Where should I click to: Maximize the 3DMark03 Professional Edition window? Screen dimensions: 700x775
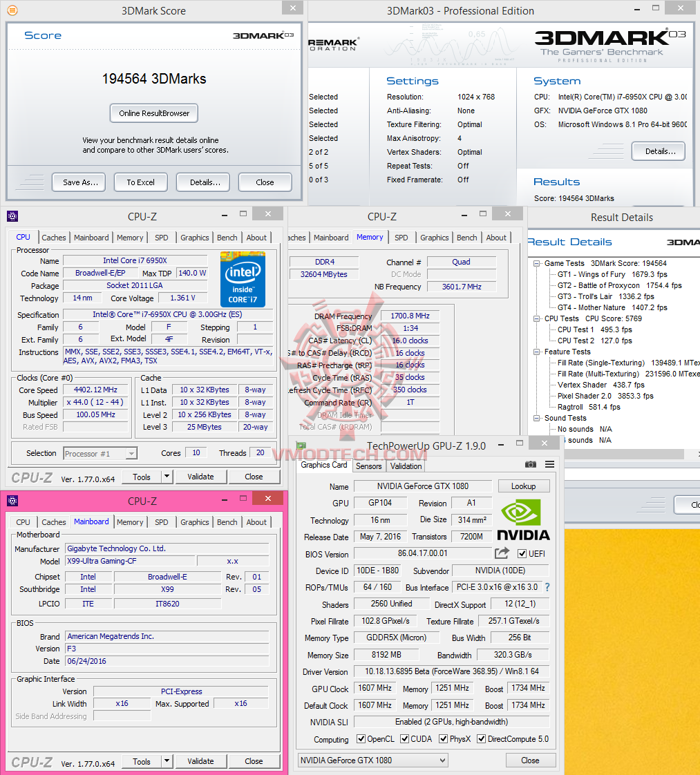pos(656,8)
